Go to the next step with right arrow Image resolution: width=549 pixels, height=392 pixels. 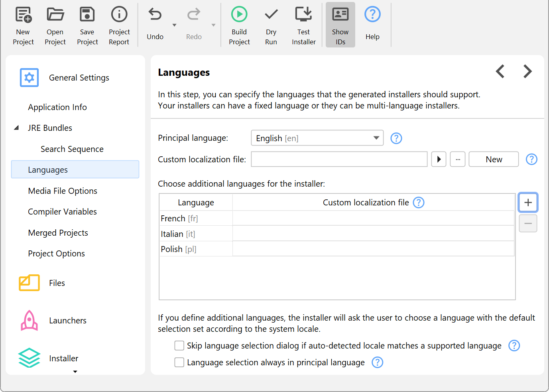(527, 72)
